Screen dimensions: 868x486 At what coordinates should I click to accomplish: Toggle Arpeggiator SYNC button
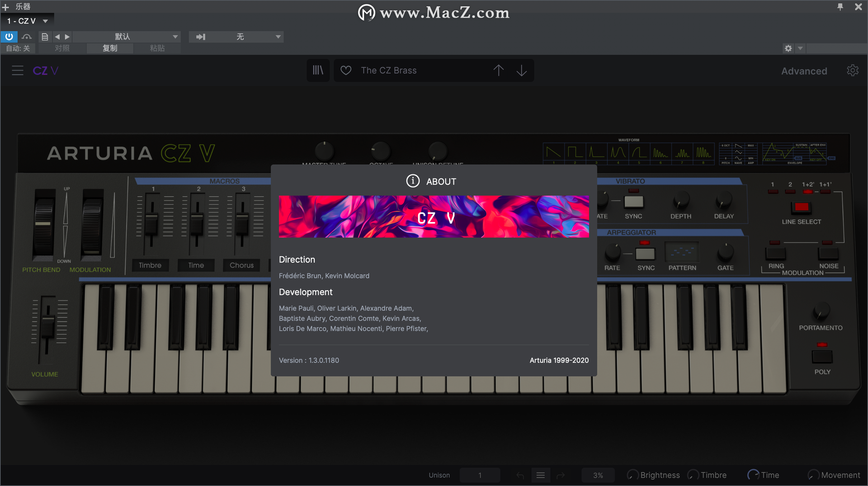pos(645,254)
